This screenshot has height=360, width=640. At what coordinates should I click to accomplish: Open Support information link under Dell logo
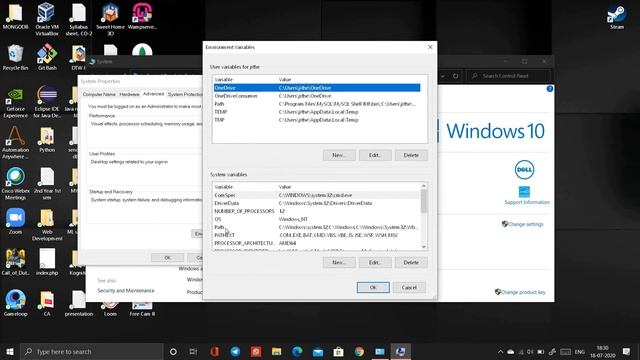(x=527, y=202)
